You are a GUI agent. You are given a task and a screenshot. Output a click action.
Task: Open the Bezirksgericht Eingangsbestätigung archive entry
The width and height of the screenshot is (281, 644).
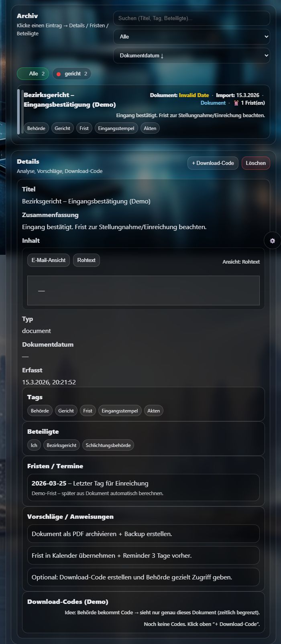[x=143, y=112]
